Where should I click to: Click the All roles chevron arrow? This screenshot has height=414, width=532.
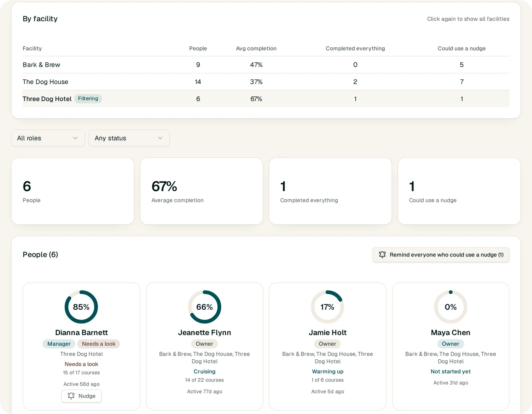pyautogui.click(x=75, y=138)
